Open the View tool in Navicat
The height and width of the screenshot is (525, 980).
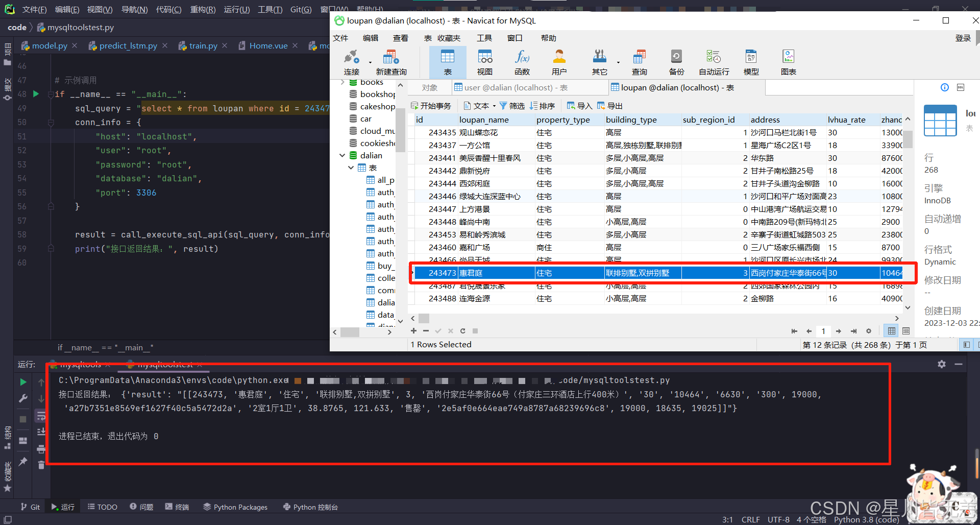point(485,62)
